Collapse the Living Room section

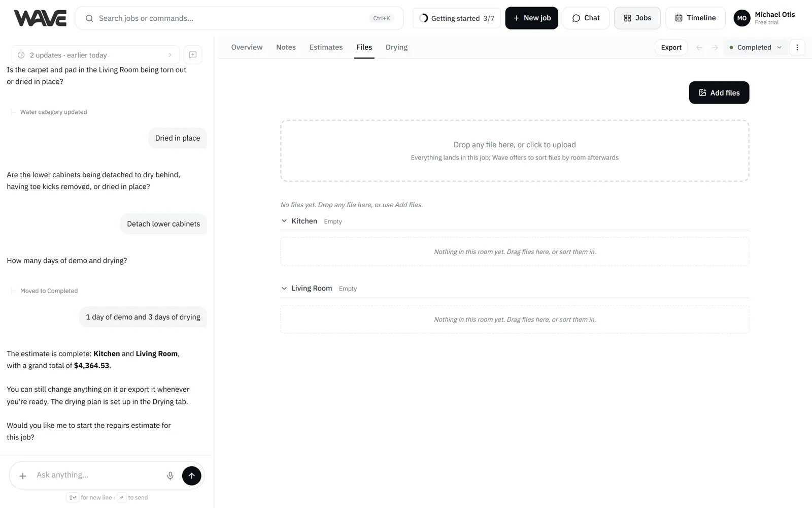284,288
